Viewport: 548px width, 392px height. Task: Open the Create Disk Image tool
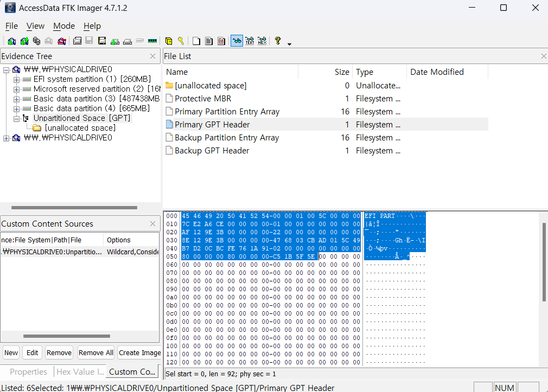coord(77,41)
